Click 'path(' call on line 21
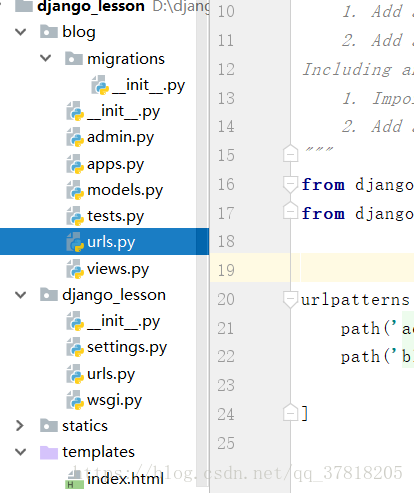Image resolution: width=414 pixels, height=493 pixels. [365, 329]
